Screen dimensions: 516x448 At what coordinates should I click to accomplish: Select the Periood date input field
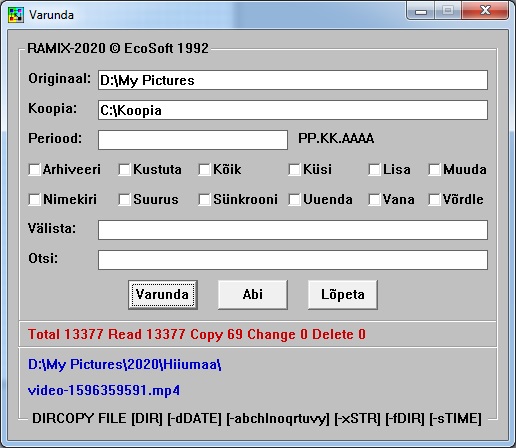click(193, 140)
